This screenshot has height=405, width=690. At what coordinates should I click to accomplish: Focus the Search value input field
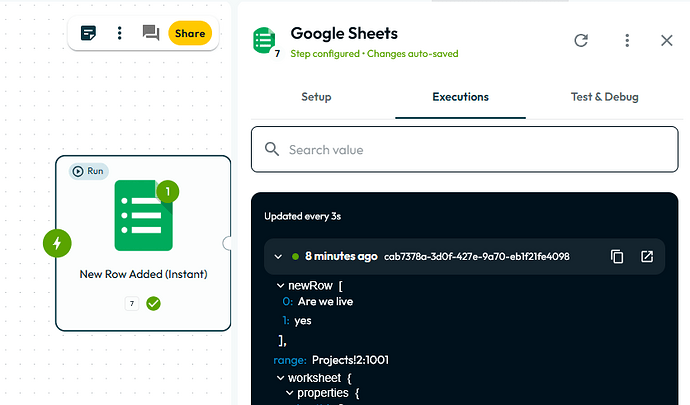(x=465, y=150)
